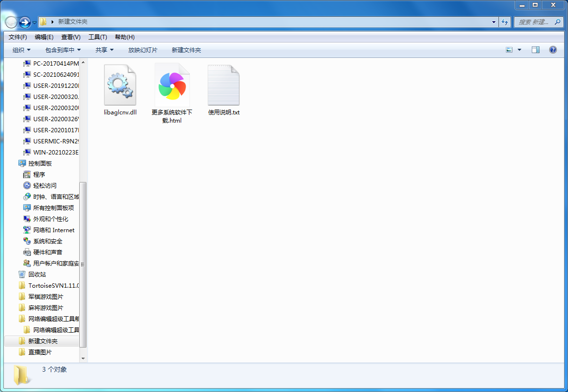This screenshot has width=568, height=392.
Task: Select the WIN-20210223E computer entry
Action: pyautogui.click(x=51, y=153)
